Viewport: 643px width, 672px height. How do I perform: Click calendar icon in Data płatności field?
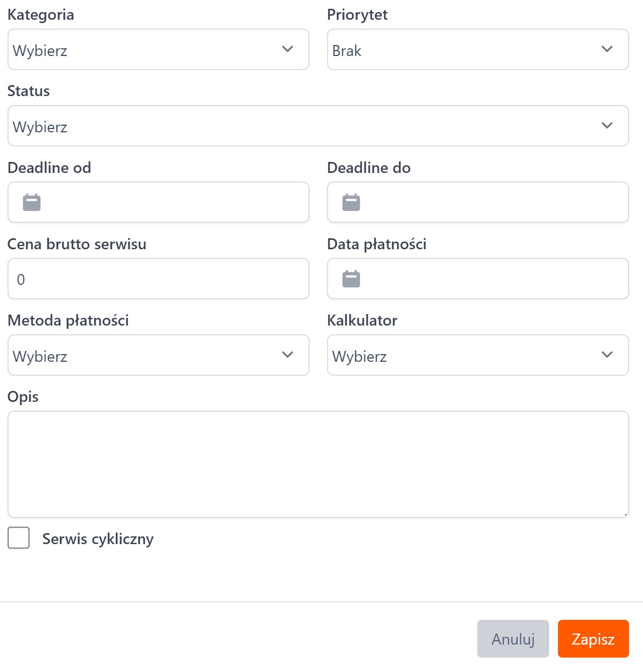[351, 279]
